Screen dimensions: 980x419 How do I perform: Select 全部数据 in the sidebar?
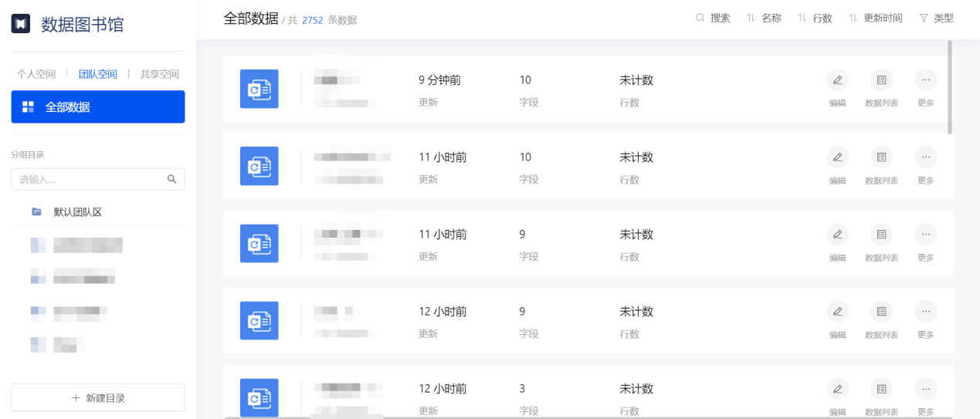pyautogui.click(x=98, y=107)
